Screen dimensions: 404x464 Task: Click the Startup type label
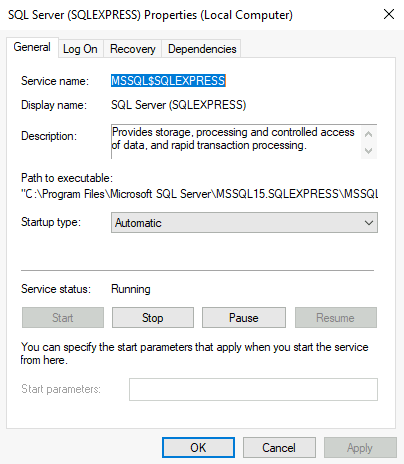(x=51, y=222)
